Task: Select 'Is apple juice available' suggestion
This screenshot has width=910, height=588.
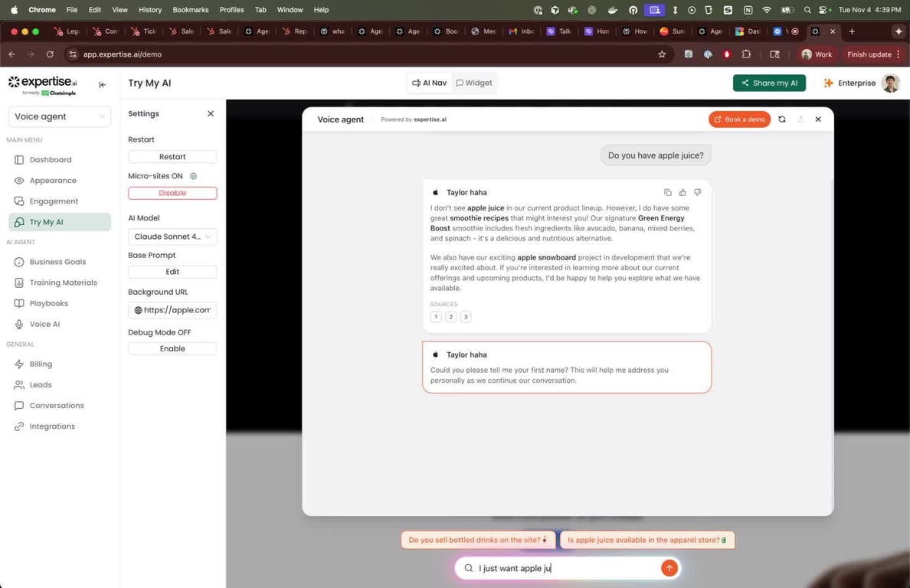Action: (647, 540)
